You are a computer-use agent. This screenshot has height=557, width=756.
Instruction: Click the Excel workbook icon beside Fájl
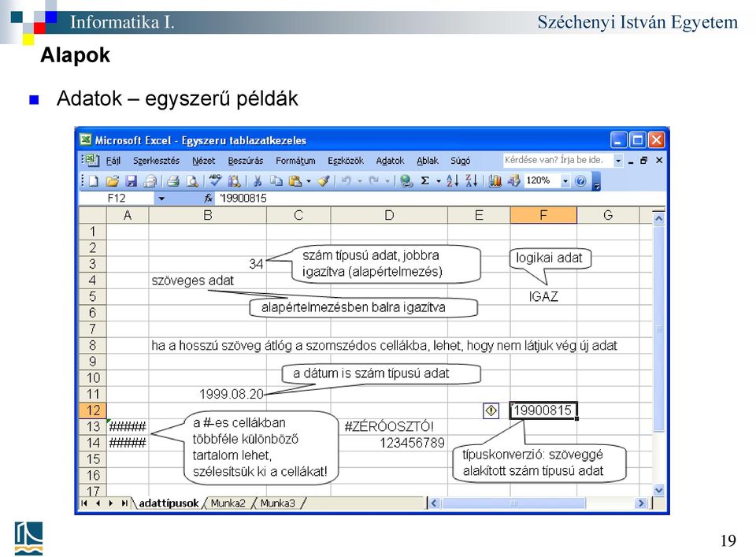coord(91,160)
